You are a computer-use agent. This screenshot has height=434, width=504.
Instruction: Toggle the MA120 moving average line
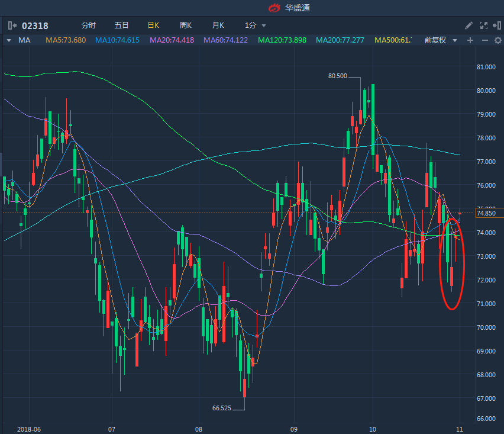282,40
